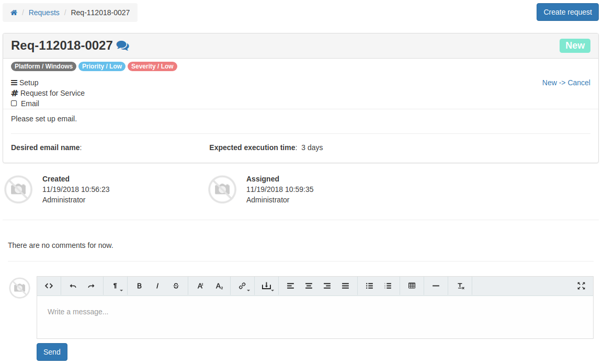Click the Created timestamp 11/19/2018 10:56:23
This screenshot has width=603, height=364.
[x=76, y=189]
